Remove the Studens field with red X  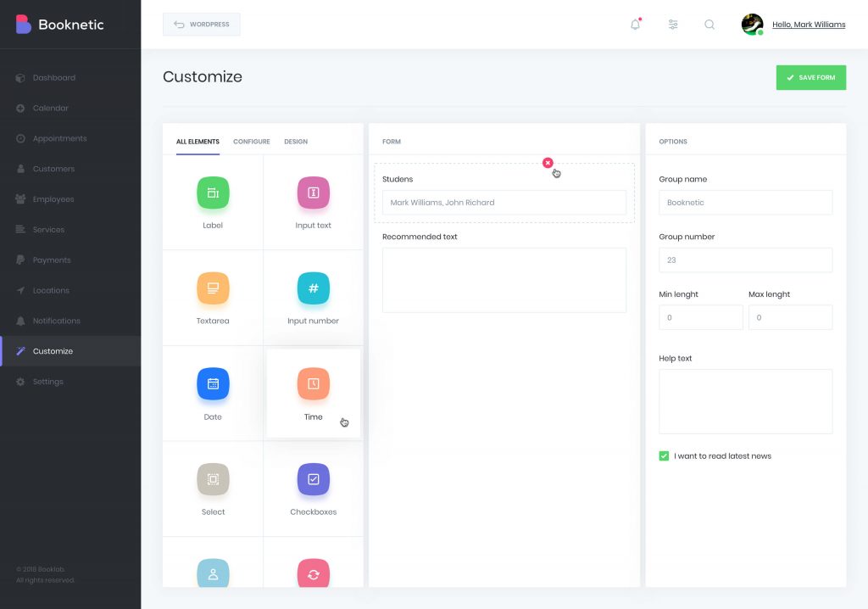[548, 163]
